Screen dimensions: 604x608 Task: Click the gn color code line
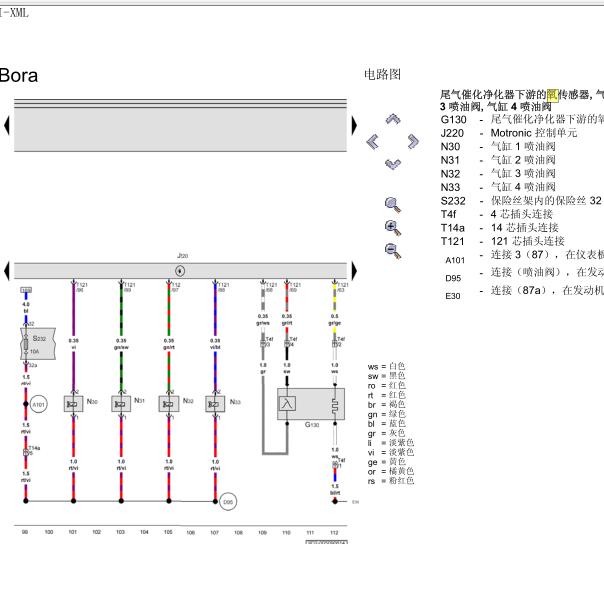coord(386,414)
